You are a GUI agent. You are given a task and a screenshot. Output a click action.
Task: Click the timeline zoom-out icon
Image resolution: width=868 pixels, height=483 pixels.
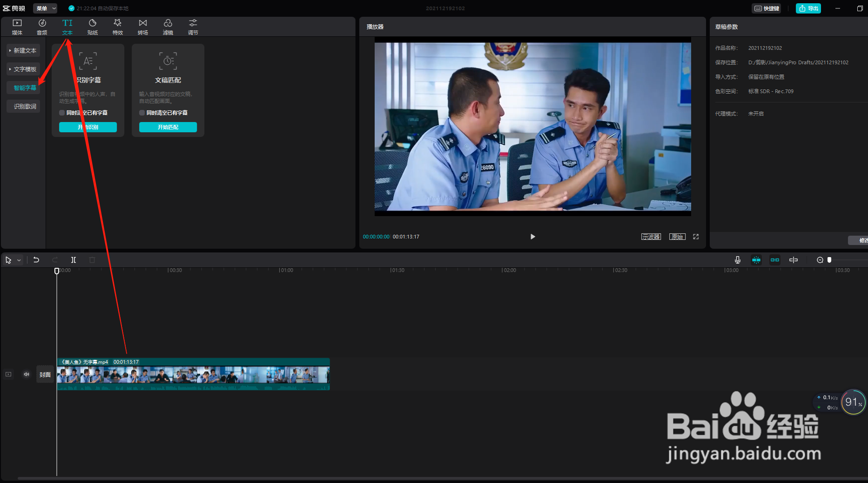820,260
